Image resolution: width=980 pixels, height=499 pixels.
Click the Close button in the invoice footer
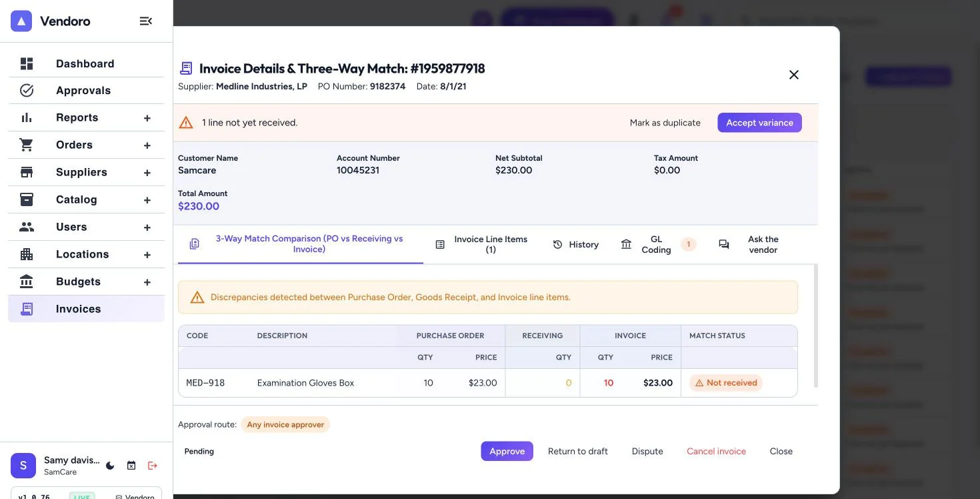pos(781,451)
